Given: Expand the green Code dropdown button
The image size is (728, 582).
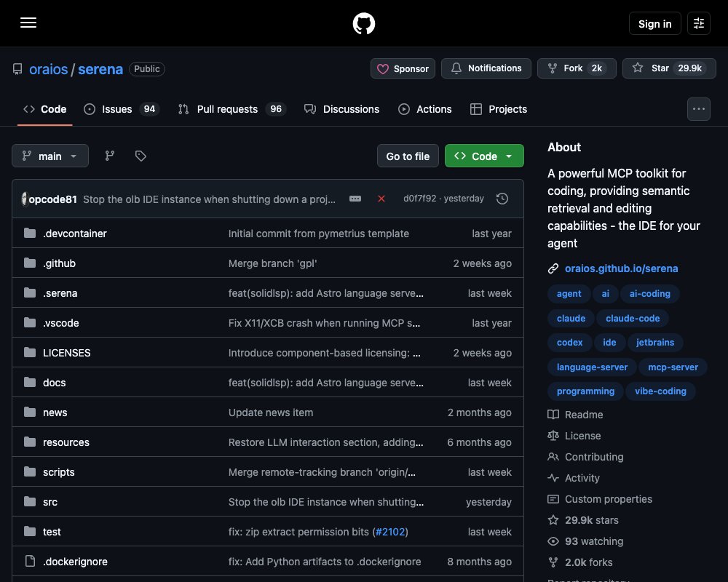Looking at the screenshot, I should click(x=484, y=156).
